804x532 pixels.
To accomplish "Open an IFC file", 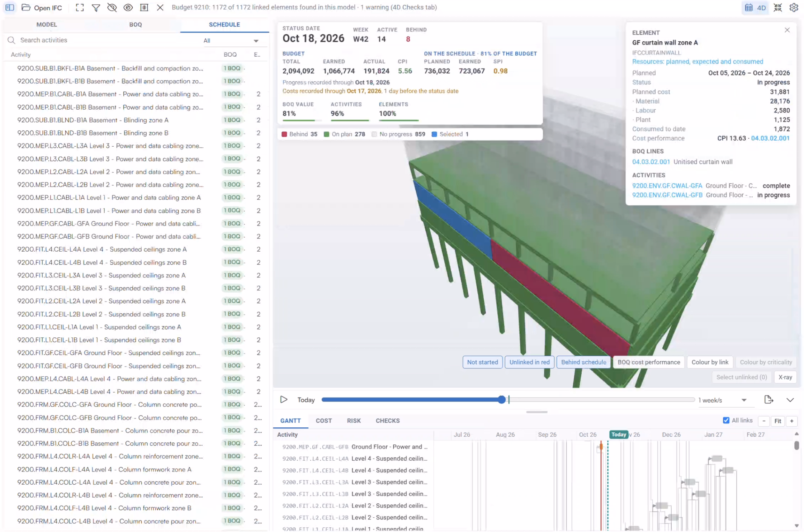I will (x=42, y=8).
